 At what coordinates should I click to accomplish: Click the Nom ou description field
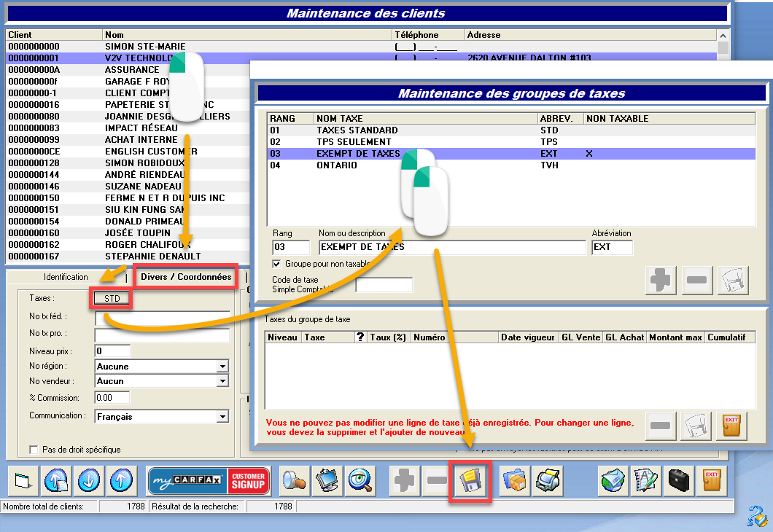[x=453, y=247]
